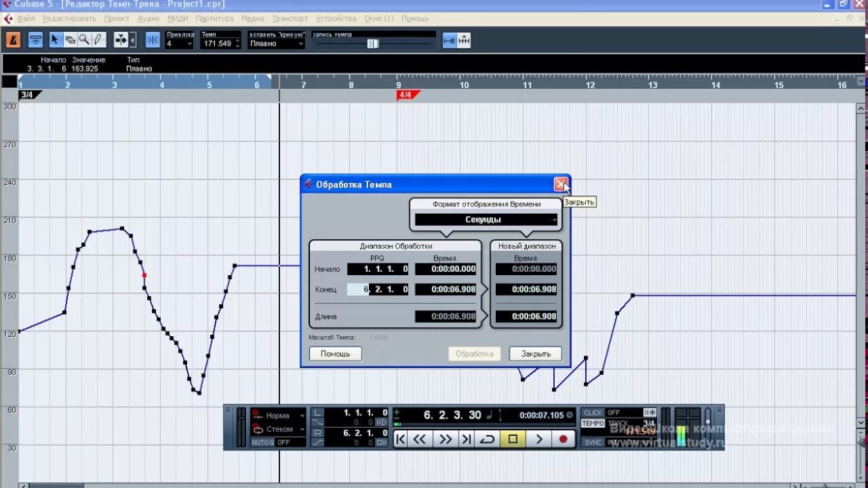Click the L left locator button
868x488 pixels.
click(x=319, y=412)
